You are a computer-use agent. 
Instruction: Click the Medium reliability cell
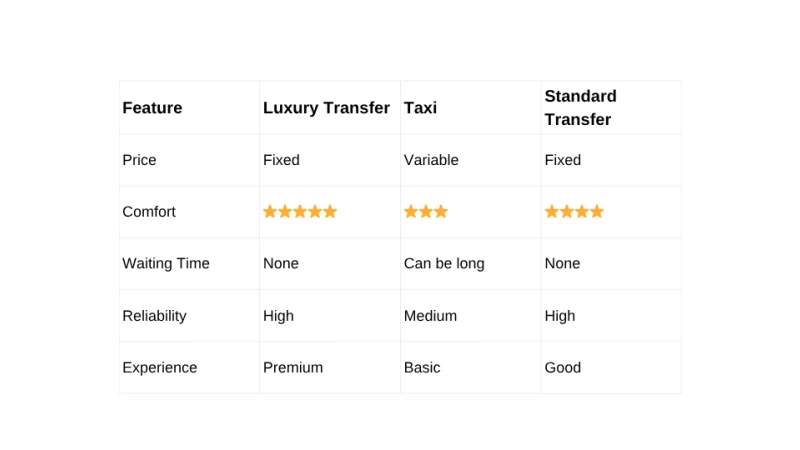pyautogui.click(x=430, y=316)
